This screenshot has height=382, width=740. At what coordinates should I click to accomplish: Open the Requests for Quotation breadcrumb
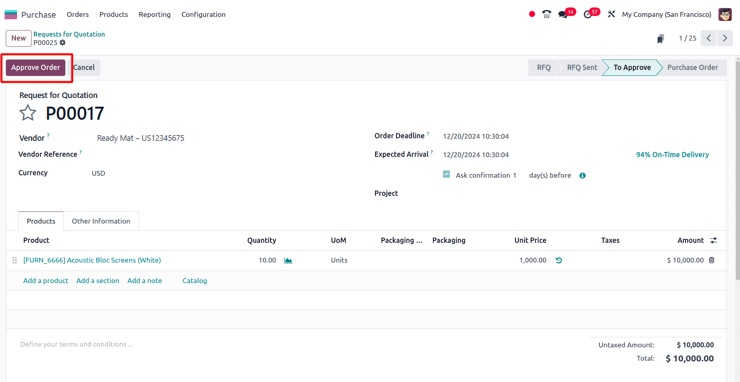[x=69, y=34]
